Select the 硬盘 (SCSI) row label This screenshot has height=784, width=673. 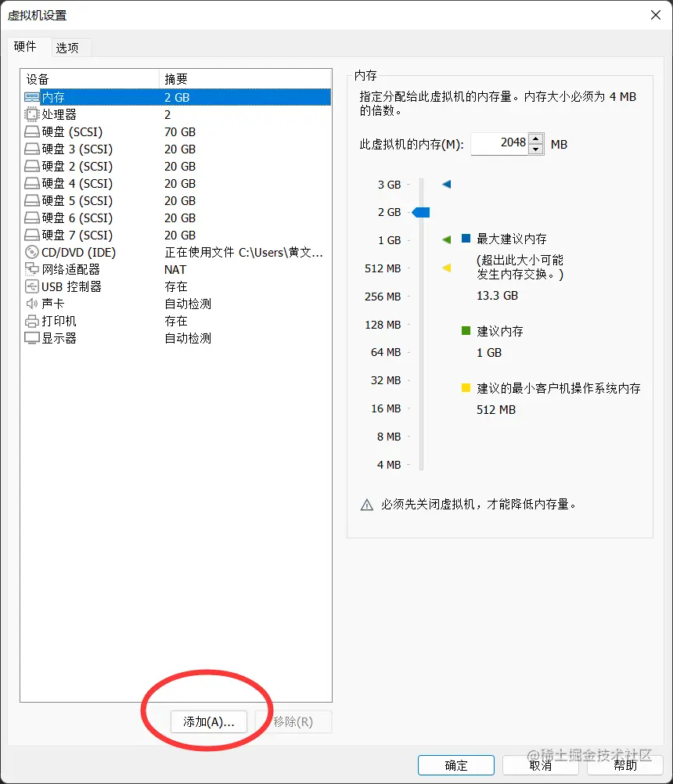pos(72,132)
